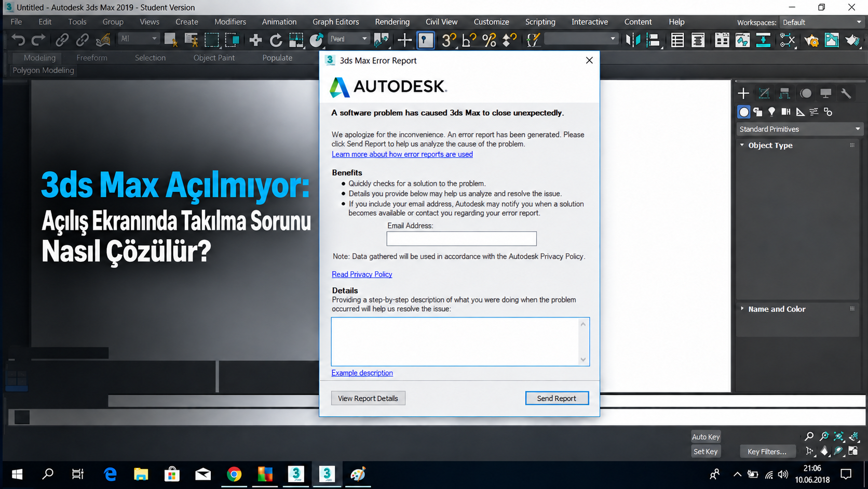Click the Details description text area
The height and width of the screenshot is (489, 868).
pos(460,341)
